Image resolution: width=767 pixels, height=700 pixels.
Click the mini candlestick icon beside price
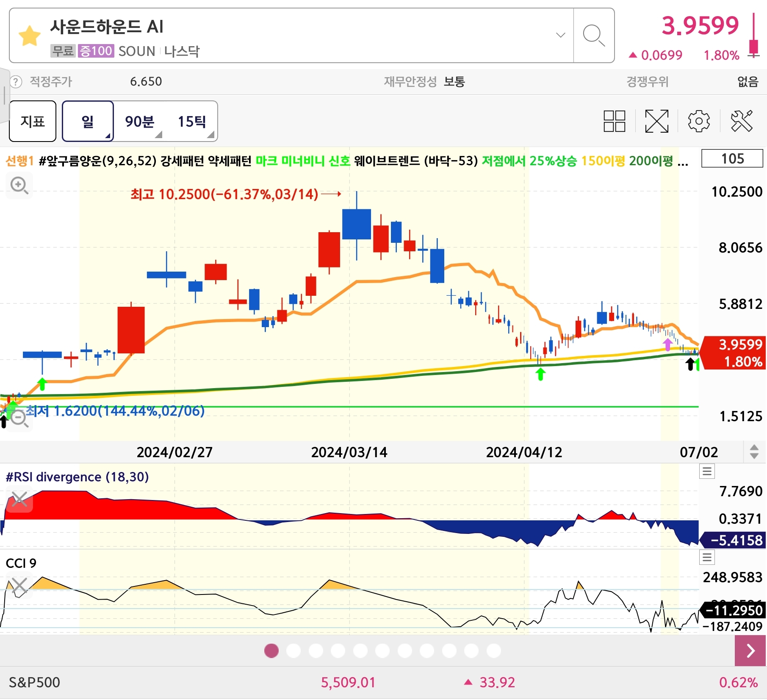click(754, 36)
